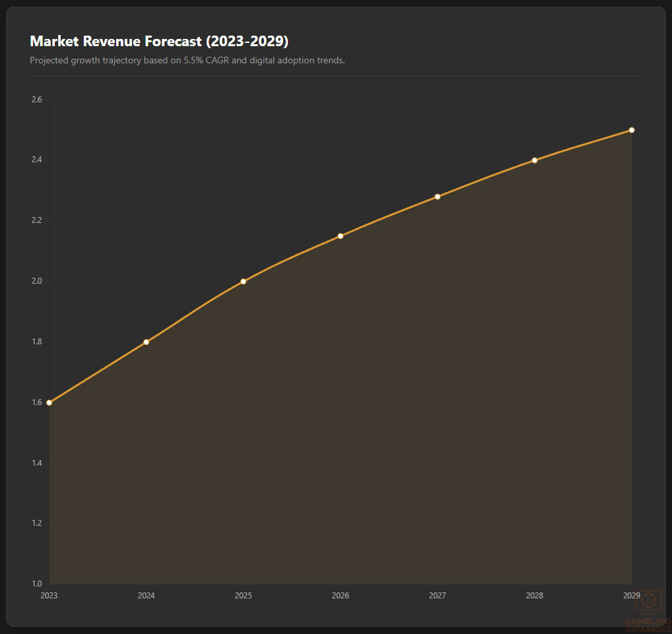Select the 2024 data point marker
The image size is (672, 634).
tap(146, 342)
